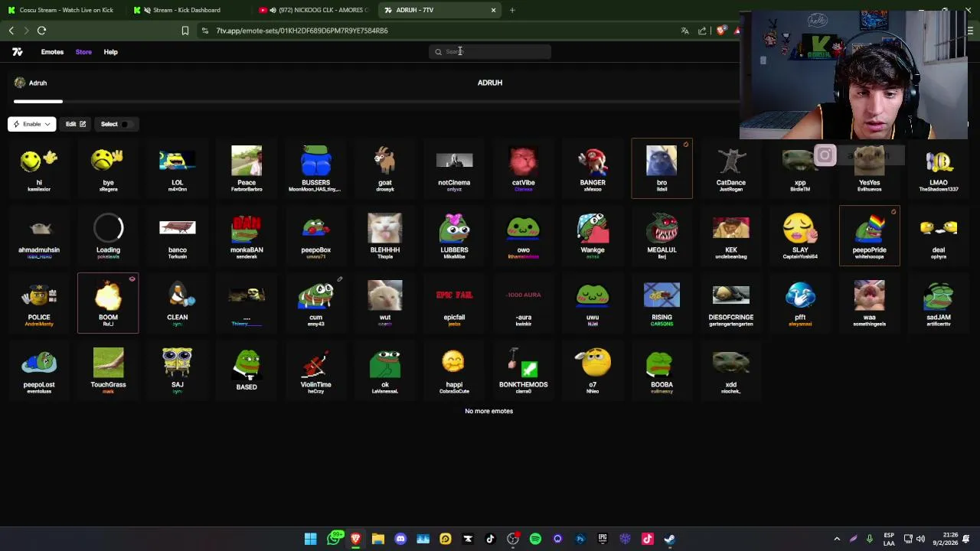Switch to the Kick Dashboard tab

(186, 10)
